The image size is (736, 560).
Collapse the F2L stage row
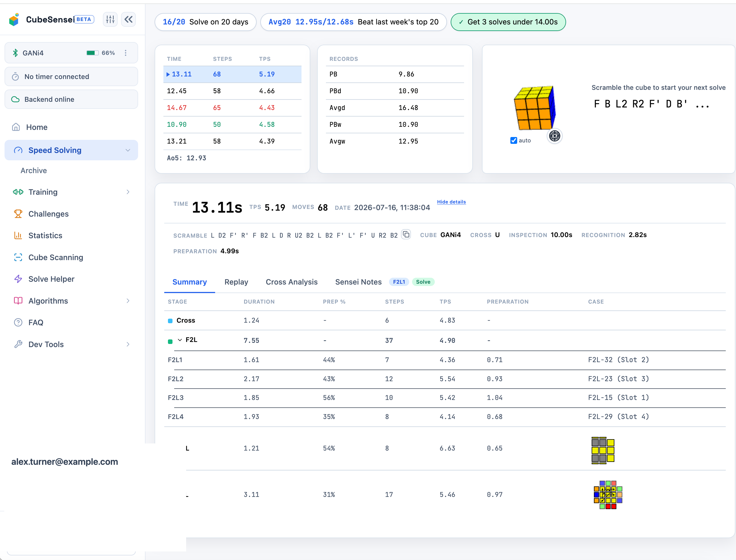click(x=180, y=340)
